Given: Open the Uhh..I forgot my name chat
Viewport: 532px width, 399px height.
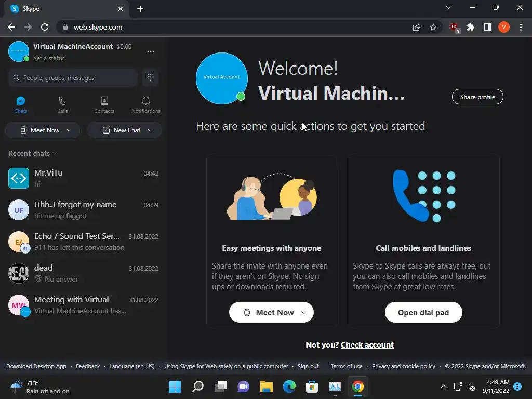Looking at the screenshot, I should [x=83, y=210].
